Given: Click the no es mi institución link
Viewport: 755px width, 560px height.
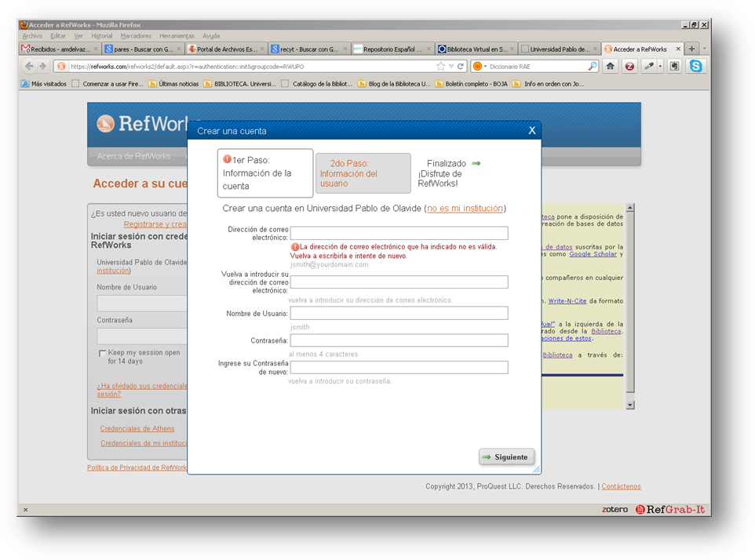Looking at the screenshot, I should coord(465,209).
